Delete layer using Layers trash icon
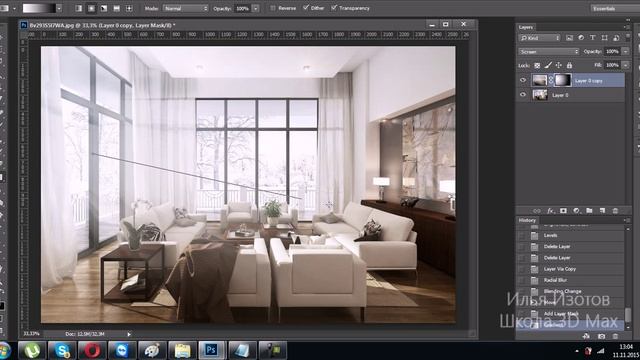 pos(615,211)
